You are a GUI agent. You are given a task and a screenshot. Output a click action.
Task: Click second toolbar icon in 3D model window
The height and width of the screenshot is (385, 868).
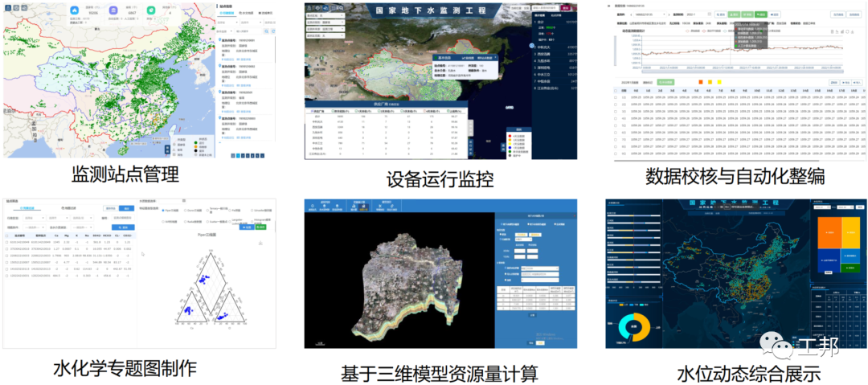pyautogui.click(x=325, y=206)
